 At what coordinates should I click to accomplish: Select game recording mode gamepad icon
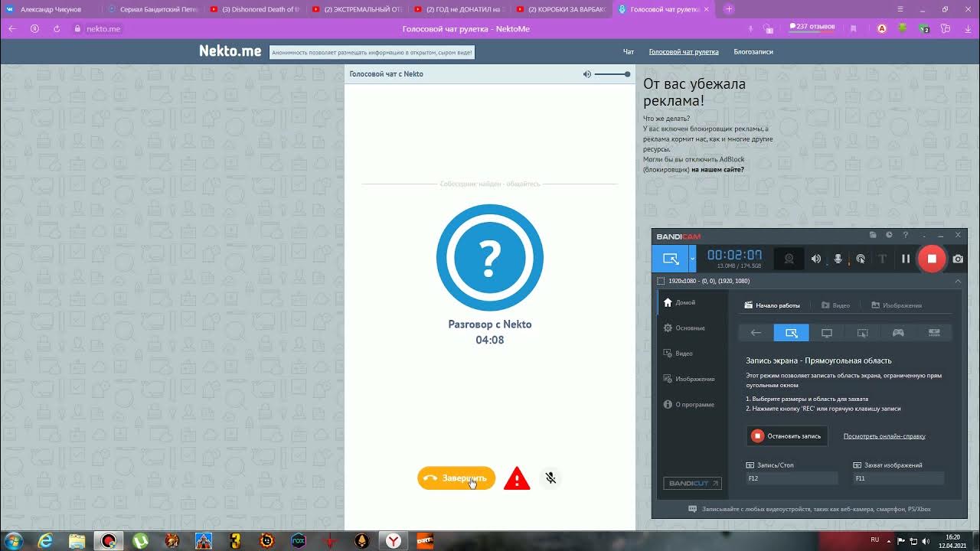pos(898,333)
